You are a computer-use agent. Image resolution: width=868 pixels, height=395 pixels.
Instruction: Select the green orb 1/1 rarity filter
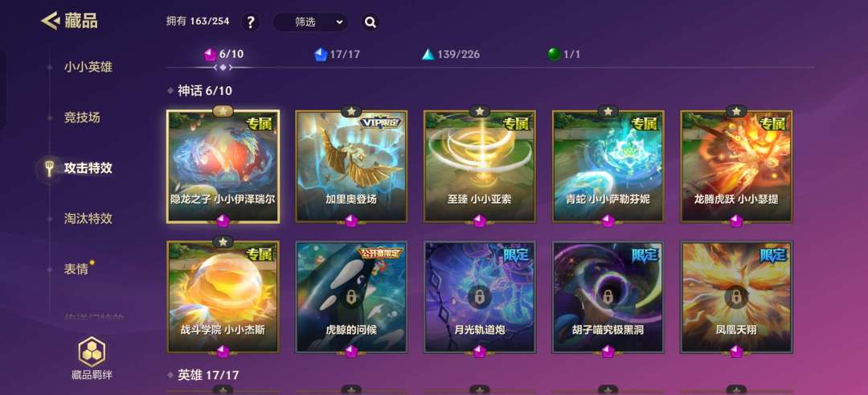pos(564,54)
